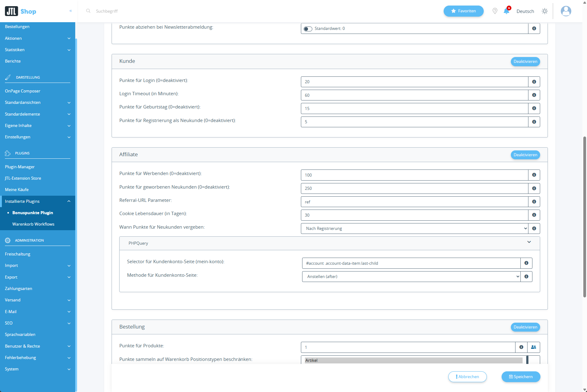The image size is (587, 392).
Task: Deaktivieren the Kunde section
Action: (525, 61)
